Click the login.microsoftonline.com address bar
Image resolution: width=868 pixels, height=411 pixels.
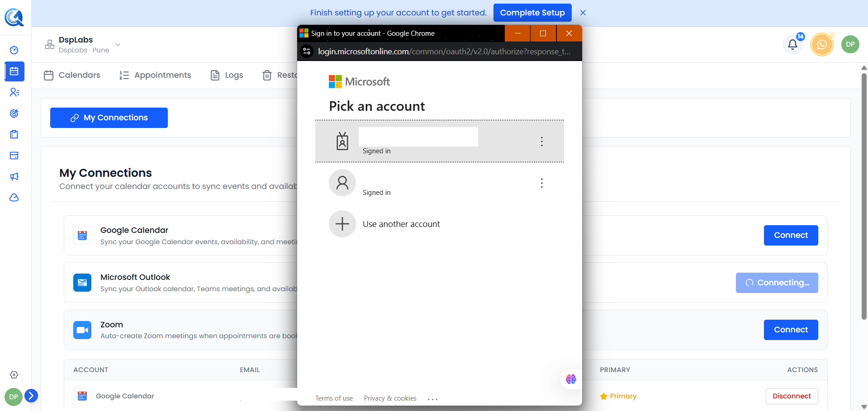[444, 52]
